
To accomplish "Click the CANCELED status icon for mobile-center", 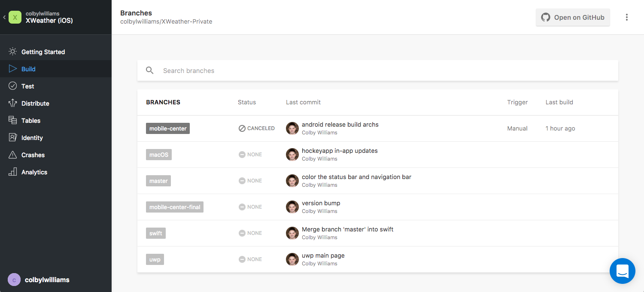I will [x=242, y=128].
